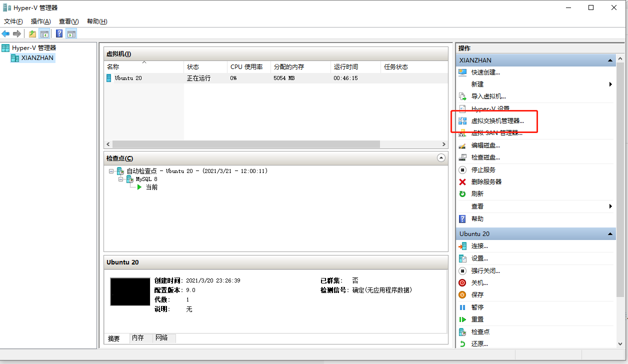
Task: Collapse the XIANZHAN actions section
Action: coord(609,60)
